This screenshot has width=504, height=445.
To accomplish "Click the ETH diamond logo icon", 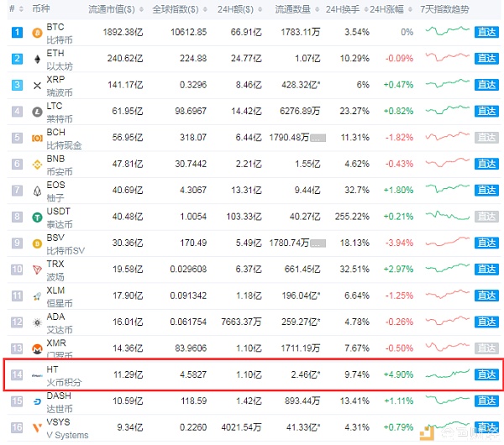I will pos(37,59).
